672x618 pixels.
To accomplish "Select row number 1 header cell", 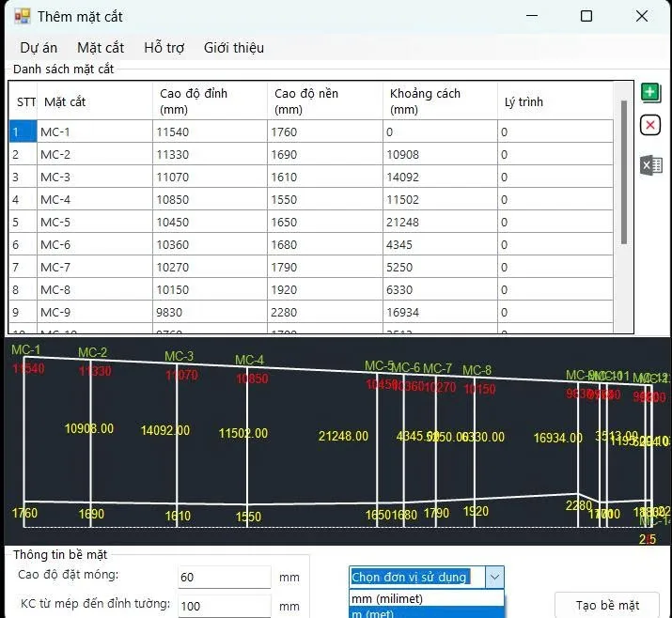I will (x=23, y=131).
